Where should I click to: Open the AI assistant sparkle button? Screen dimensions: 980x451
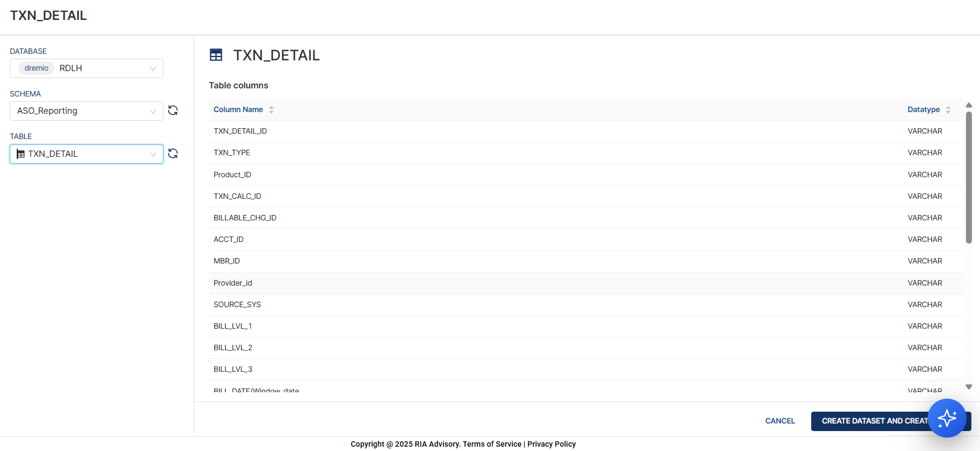tap(947, 418)
